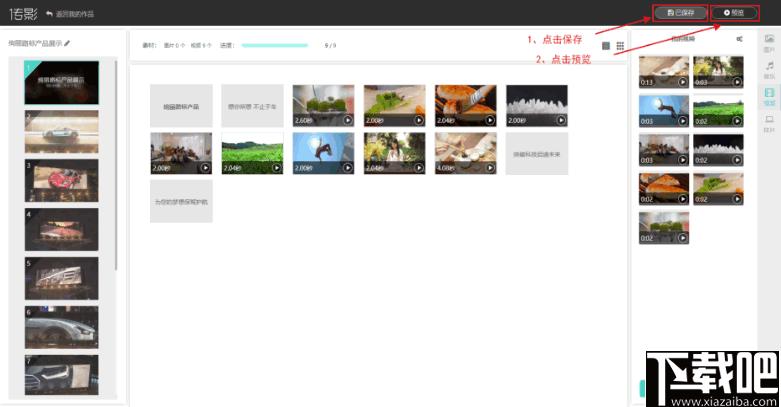Click the preview play button in top bar
This screenshot has width=781, height=407.
tap(734, 12)
